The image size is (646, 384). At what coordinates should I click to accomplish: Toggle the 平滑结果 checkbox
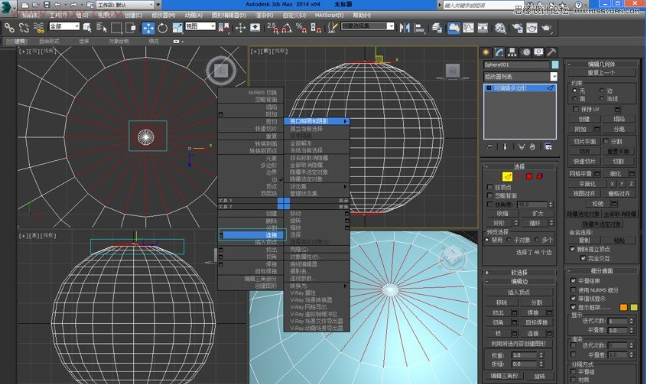573,281
